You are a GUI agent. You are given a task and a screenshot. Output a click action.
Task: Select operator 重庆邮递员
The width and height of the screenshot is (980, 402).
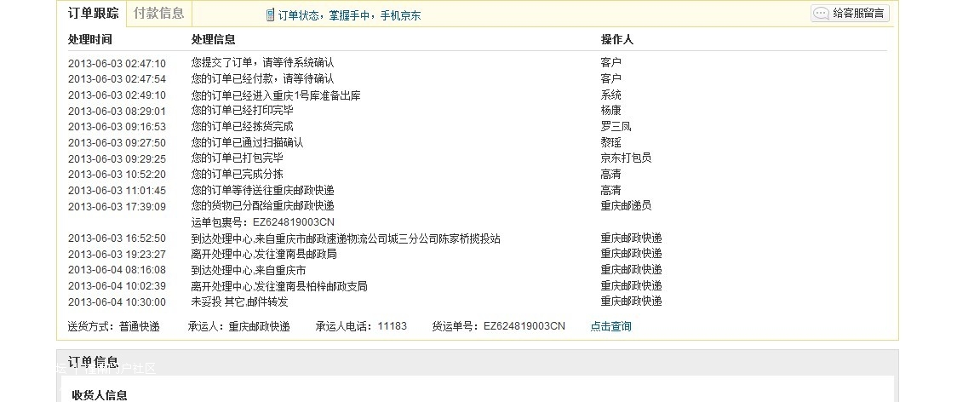coord(626,206)
